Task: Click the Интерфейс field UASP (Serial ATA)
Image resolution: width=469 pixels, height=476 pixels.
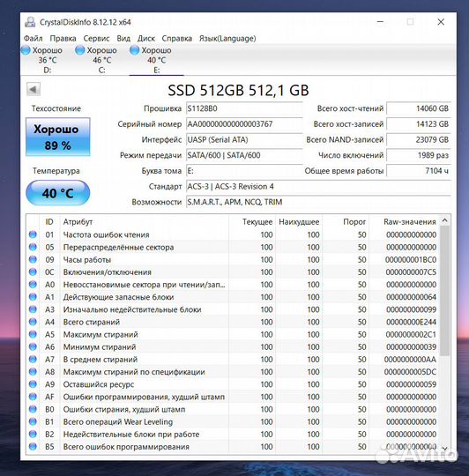Action: point(244,139)
